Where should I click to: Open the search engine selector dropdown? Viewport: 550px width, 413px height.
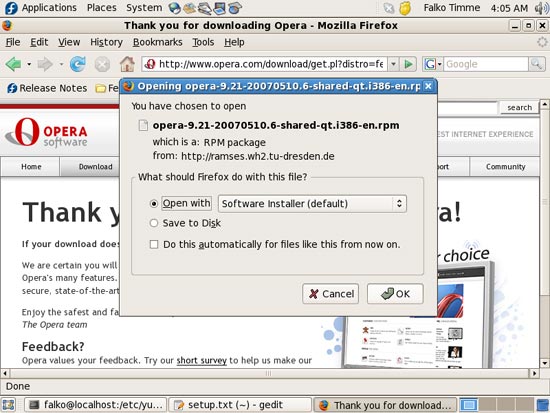click(x=432, y=64)
